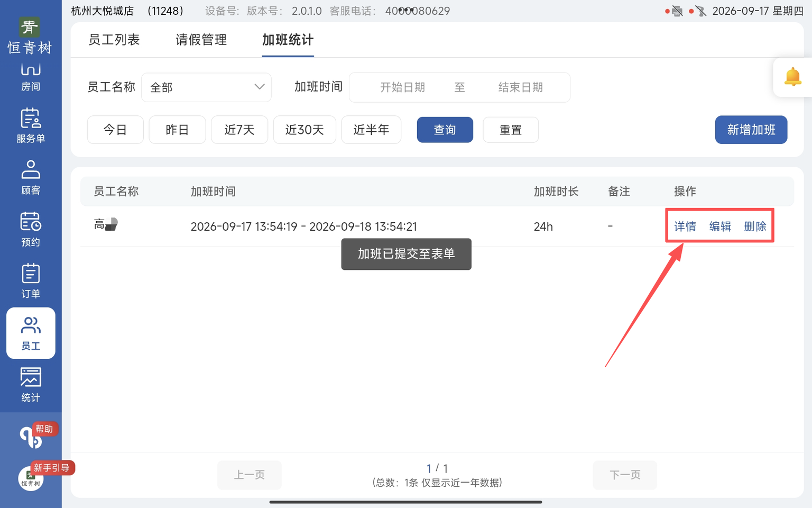Go to the 顾客 (Customers) section
Screen dimensions: 812x508
31,178
